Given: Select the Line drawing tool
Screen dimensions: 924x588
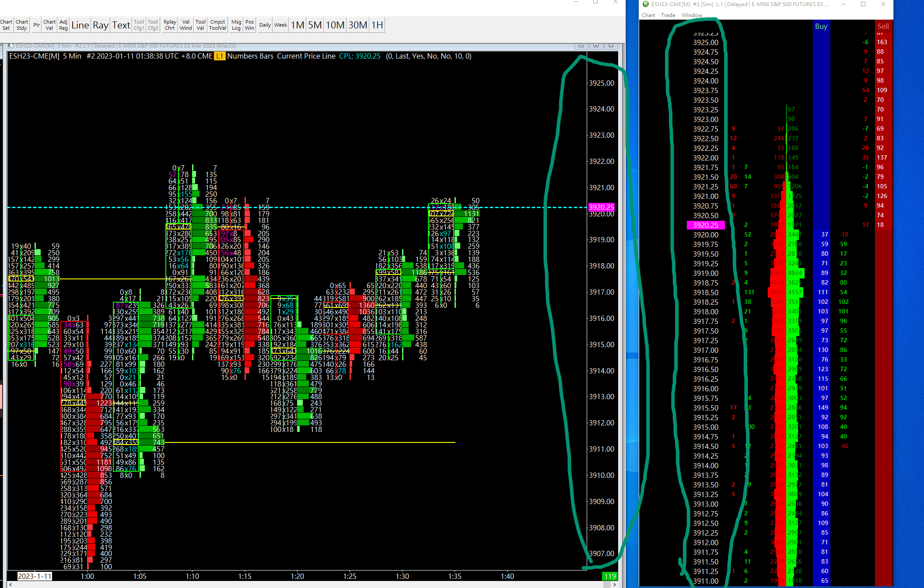Looking at the screenshot, I should [80, 25].
